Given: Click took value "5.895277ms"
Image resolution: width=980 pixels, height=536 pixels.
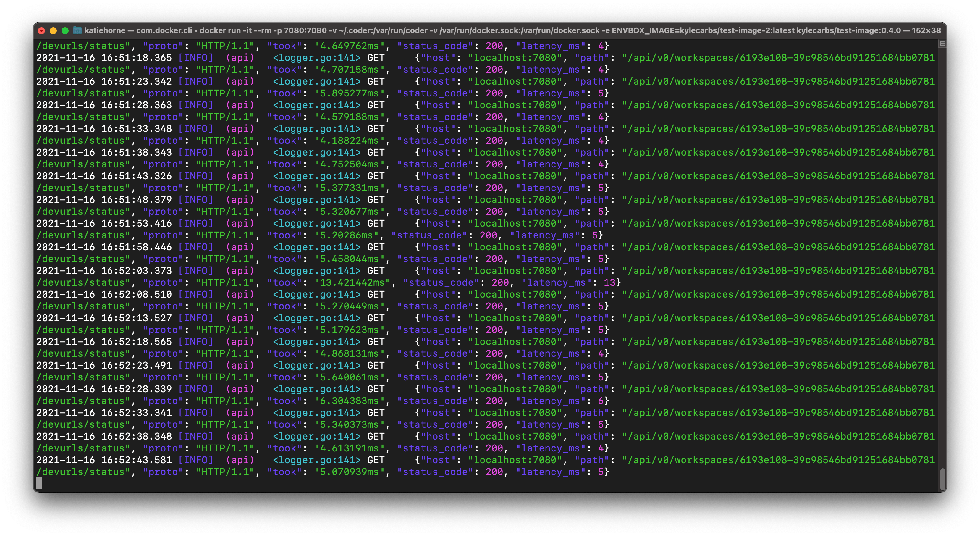Looking at the screenshot, I should point(349,93).
